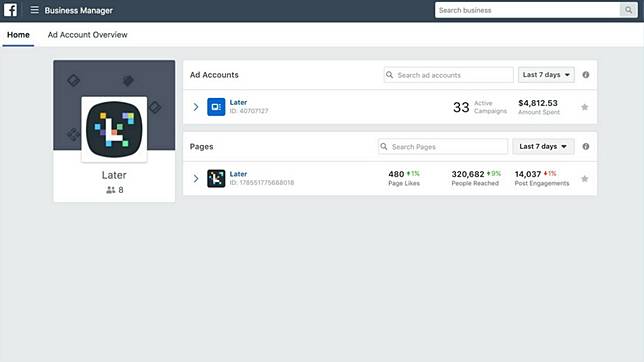Expand the Later page row chevron
The width and height of the screenshot is (644, 362).
[196, 179]
